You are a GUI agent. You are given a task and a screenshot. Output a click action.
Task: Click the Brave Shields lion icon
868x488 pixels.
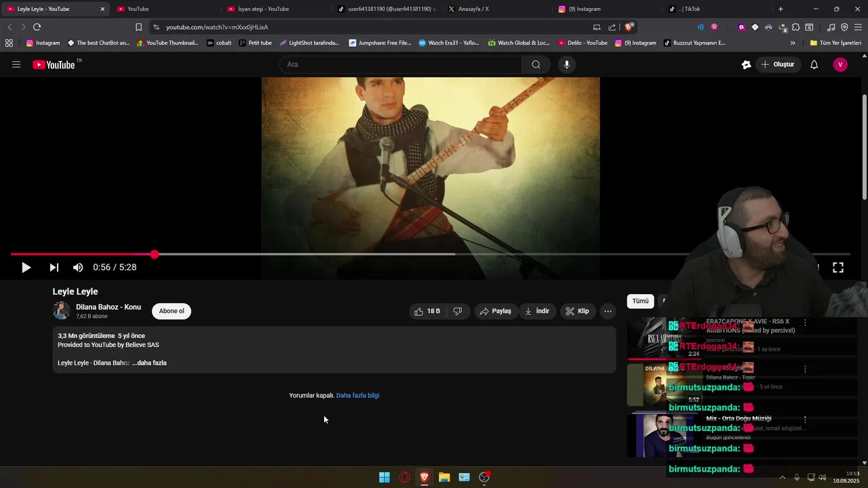pyautogui.click(x=629, y=27)
